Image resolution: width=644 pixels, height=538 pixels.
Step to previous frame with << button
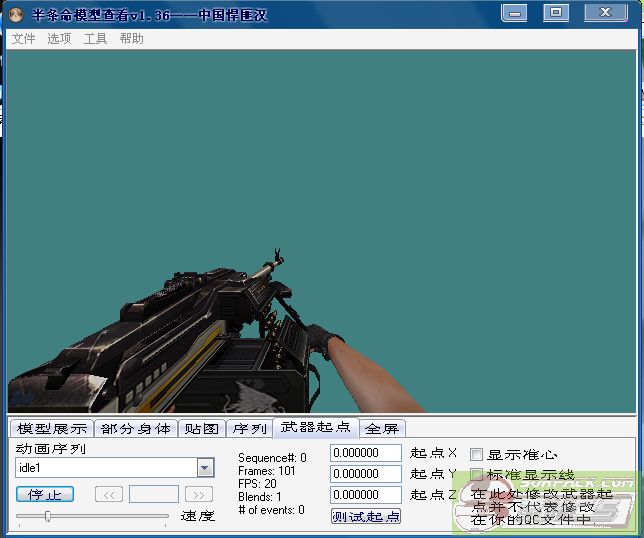(x=109, y=494)
